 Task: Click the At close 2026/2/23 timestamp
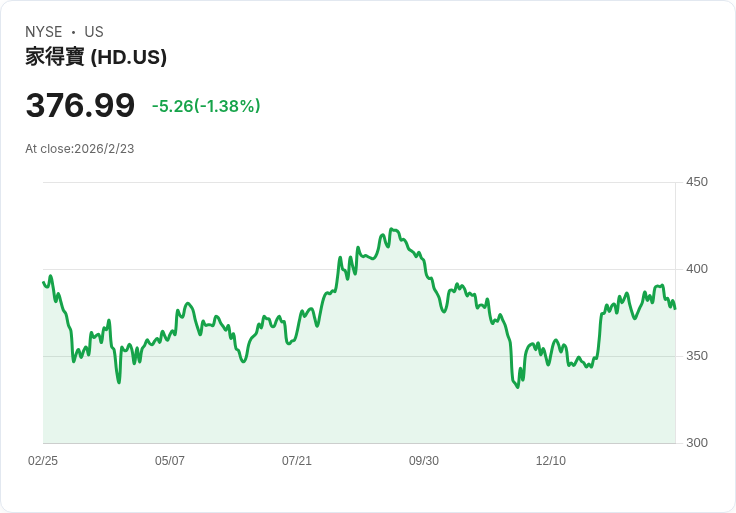(x=80, y=149)
